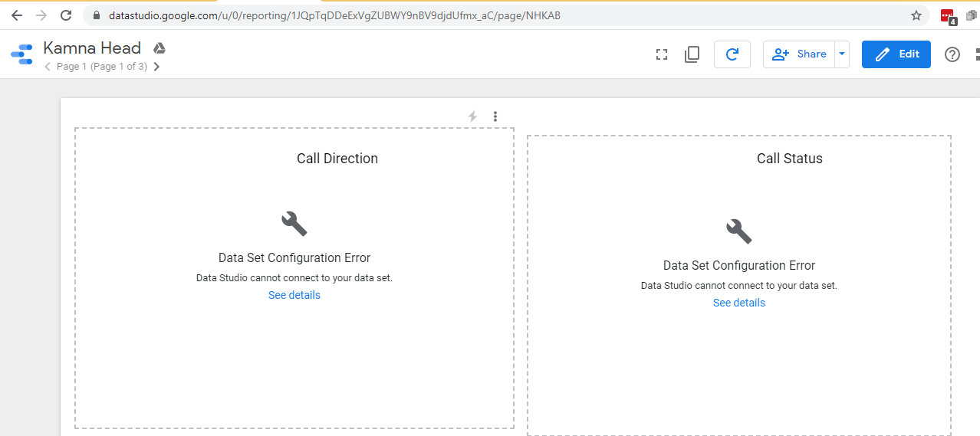Expand the Share dropdown arrow
980x436 pixels.
(842, 54)
